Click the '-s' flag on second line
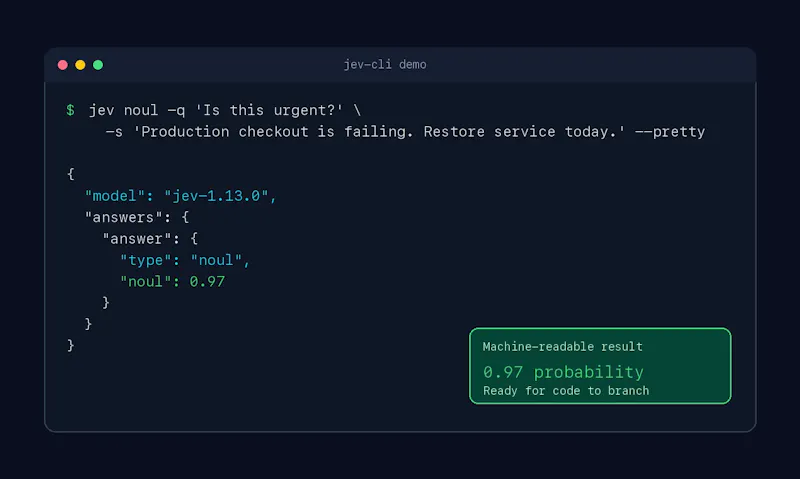 114,132
